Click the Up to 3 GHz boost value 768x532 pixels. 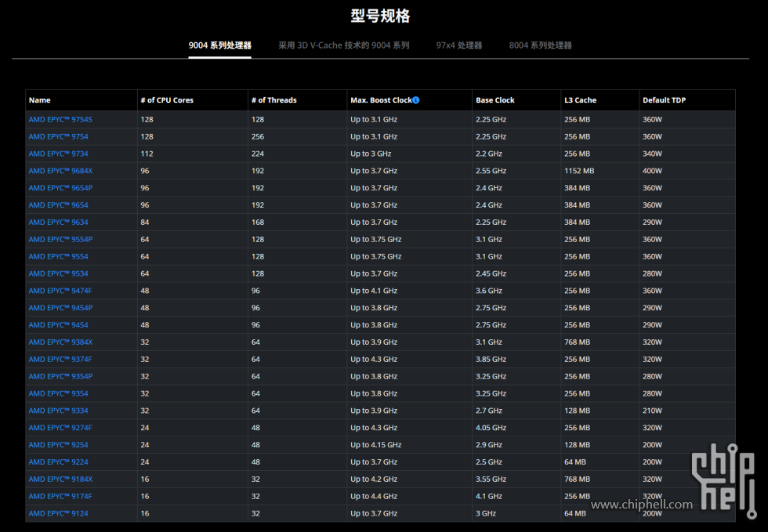(x=371, y=154)
